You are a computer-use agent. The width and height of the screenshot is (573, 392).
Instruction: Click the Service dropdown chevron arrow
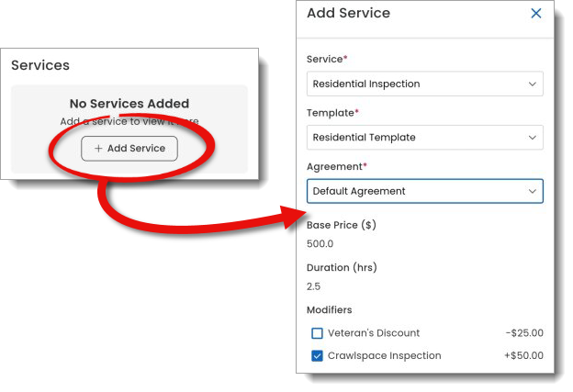tap(532, 84)
